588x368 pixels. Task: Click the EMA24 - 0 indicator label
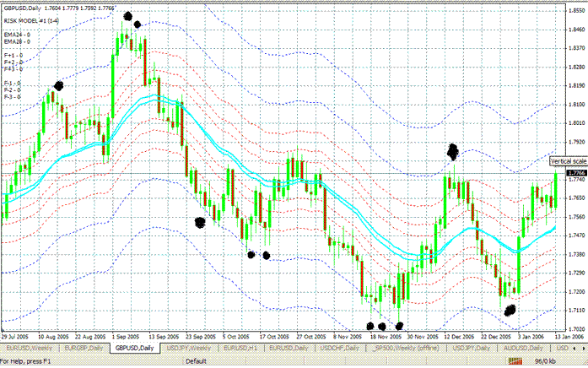tap(17, 35)
